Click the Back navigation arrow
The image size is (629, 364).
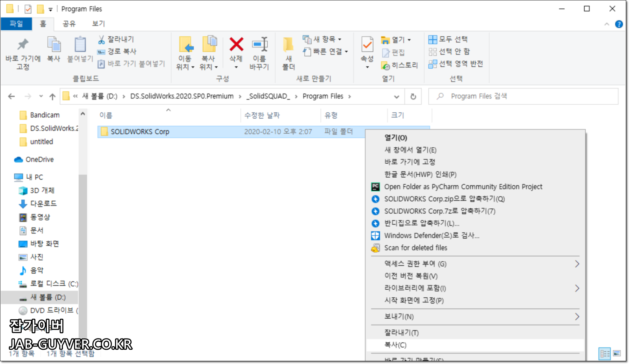pos(12,96)
